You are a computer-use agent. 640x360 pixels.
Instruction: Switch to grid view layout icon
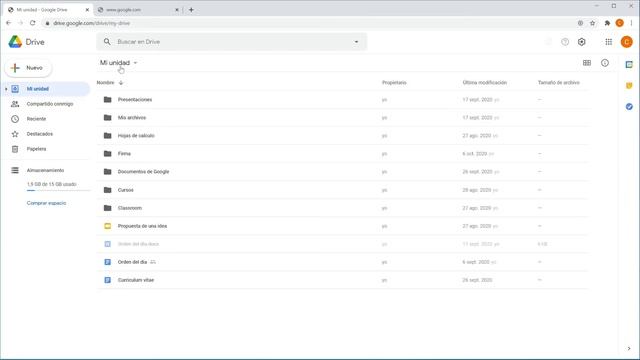pyautogui.click(x=587, y=63)
